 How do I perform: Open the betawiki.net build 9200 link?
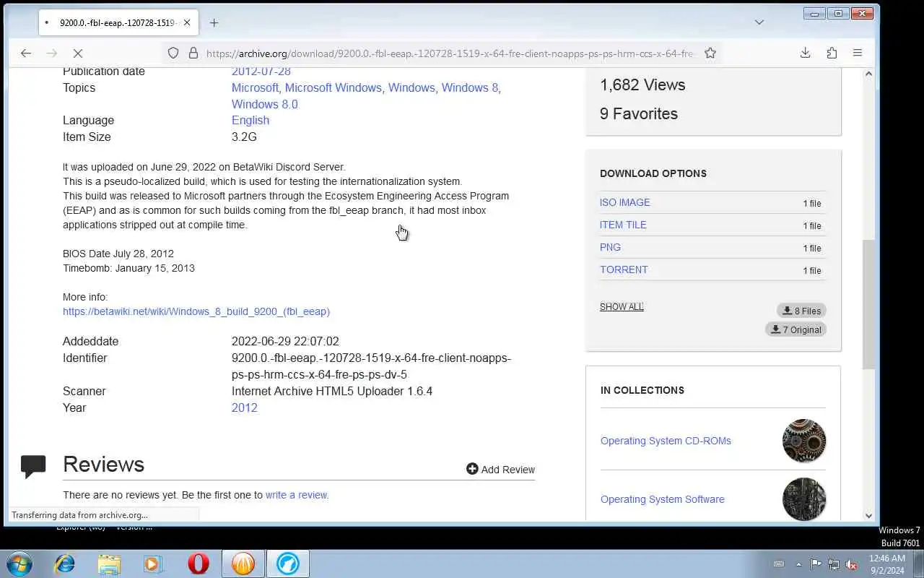(x=196, y=311)
